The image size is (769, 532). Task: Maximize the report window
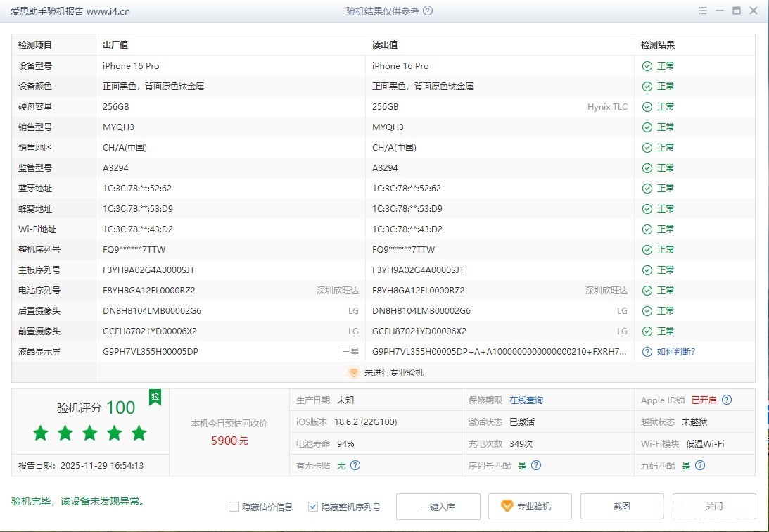tap(737, 11)
